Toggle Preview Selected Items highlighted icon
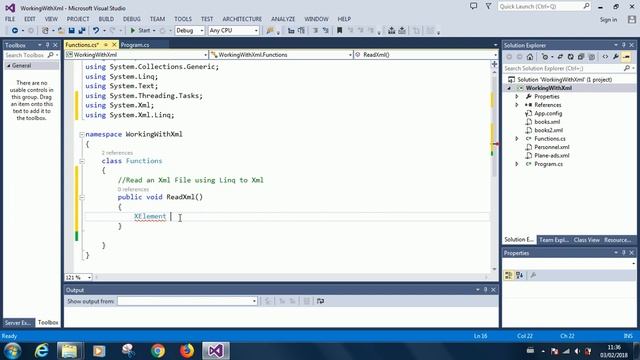640x360 pixels. point(627,57)
